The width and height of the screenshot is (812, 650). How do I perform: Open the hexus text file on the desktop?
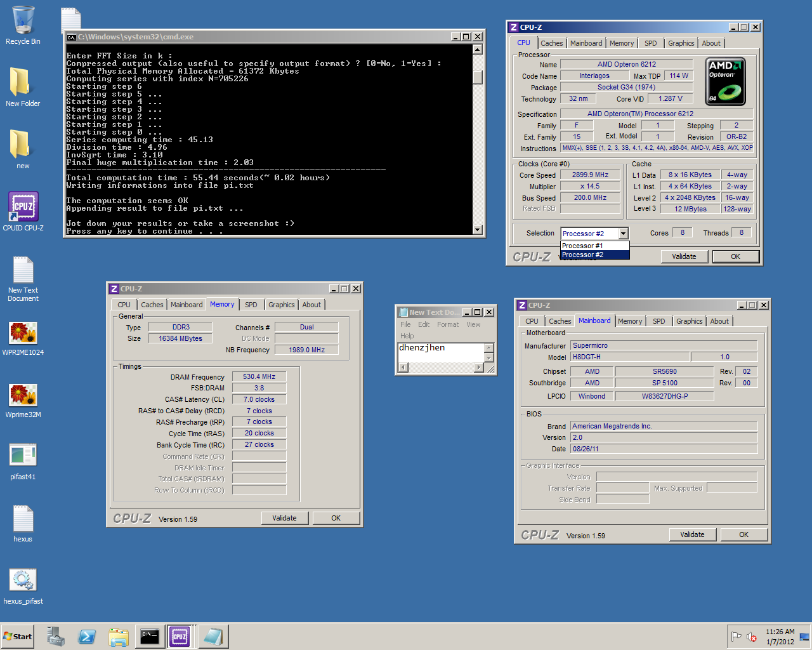click(x=23, y=524)
